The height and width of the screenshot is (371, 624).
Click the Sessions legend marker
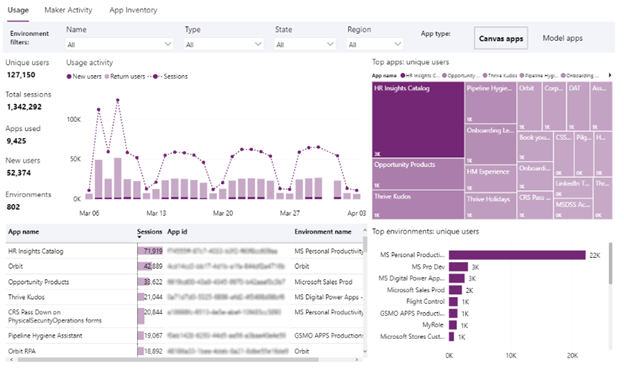155,76
